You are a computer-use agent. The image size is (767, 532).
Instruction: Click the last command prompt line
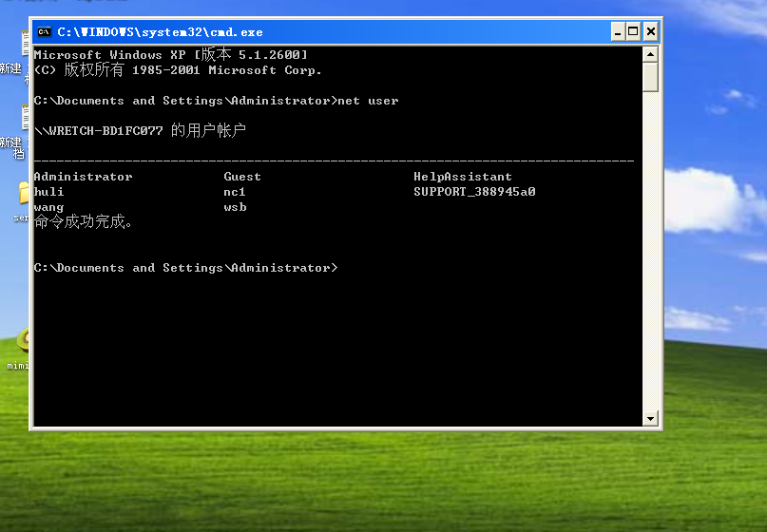point(185,268)
